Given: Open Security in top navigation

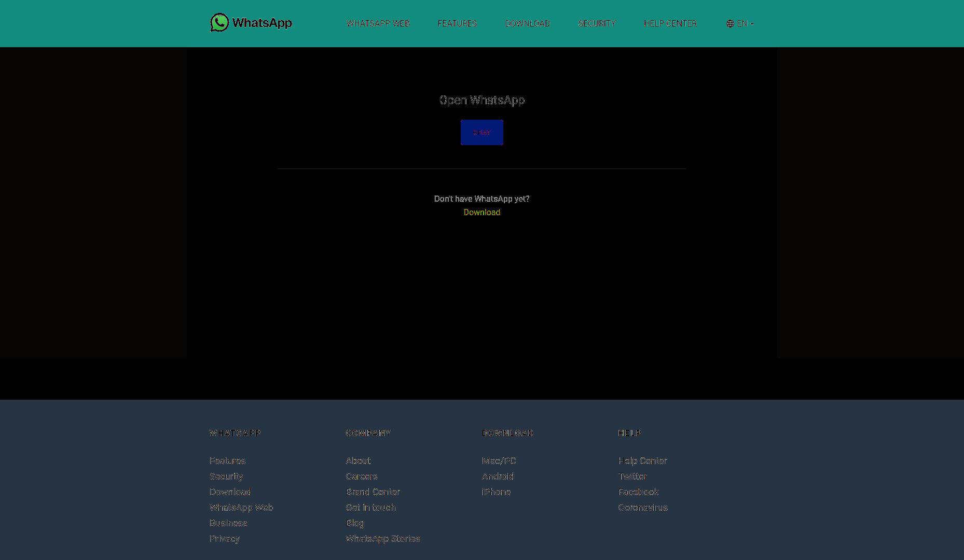Looking at the screenshot, I should pos(597,23).
